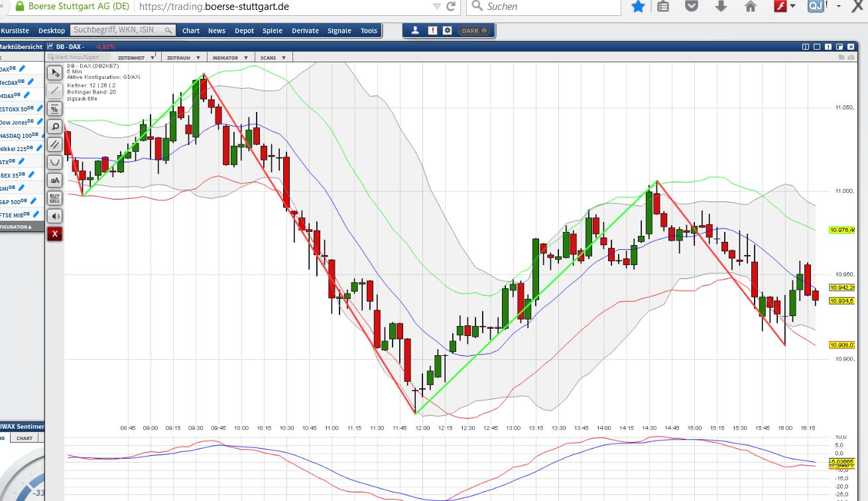Open the user profile icon

[x=416, y=30]
